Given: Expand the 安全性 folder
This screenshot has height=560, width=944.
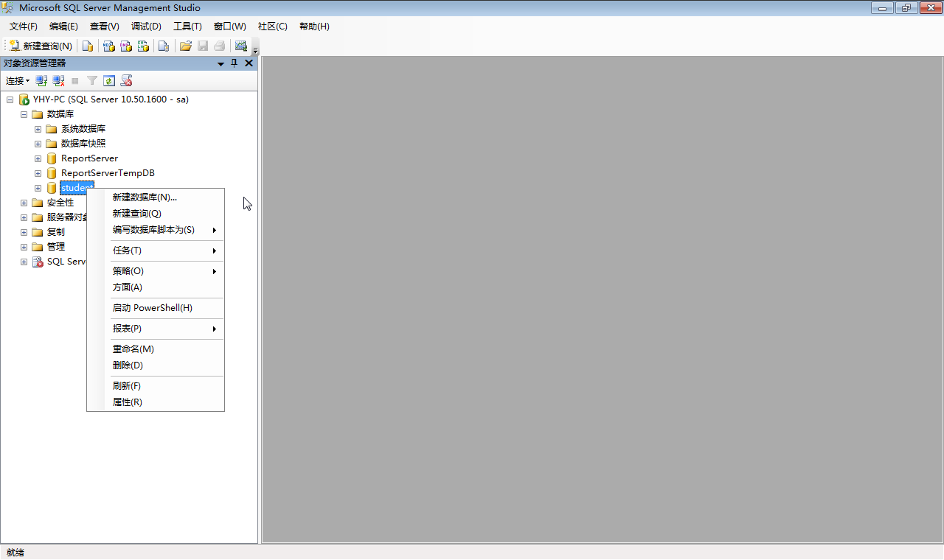Looking at the screenshot, I should pyautogui.click(x=24, y=203).
